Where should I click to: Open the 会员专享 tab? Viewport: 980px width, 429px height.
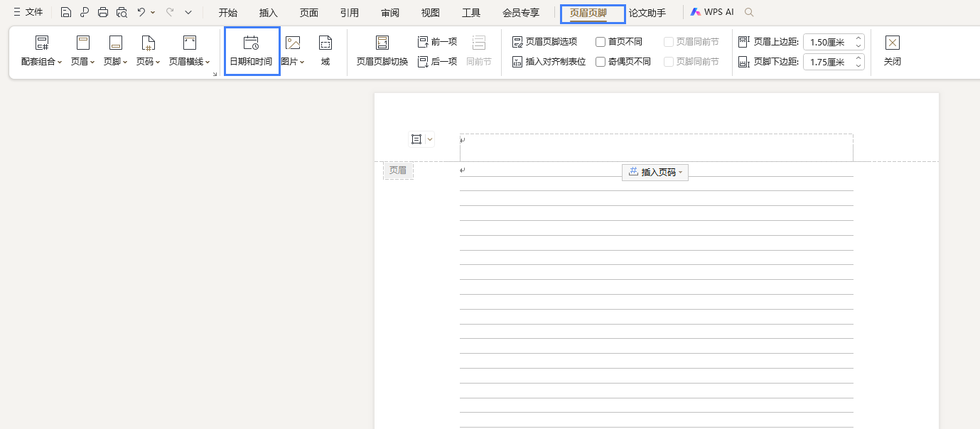[x=521, y=13]
